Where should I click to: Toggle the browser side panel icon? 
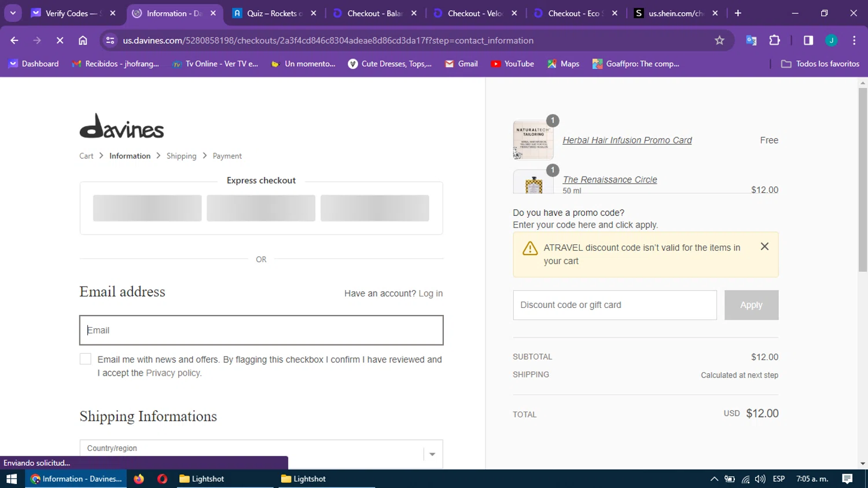pos(808,41)
